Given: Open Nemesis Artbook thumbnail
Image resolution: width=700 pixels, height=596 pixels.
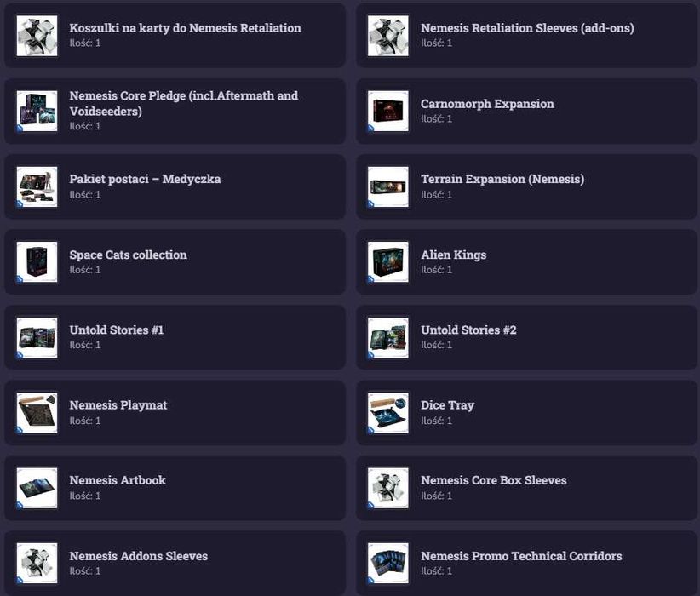Looking at the screenshot, I should [x=37, y=488].
